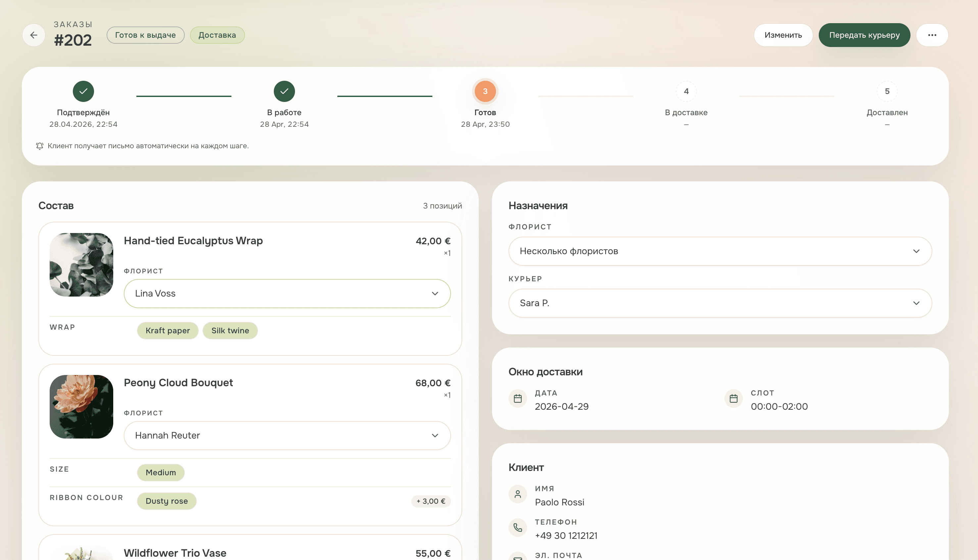The width and height of the screenshot is (978, 560).
Task: Click the calendar icon next to ДАТА
Action: coord(517,398)
